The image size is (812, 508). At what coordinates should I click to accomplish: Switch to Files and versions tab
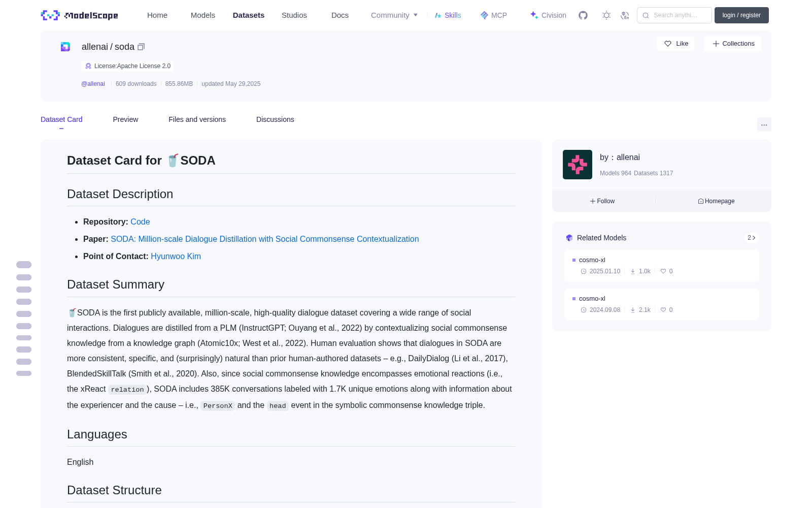click(x=197, y=119)
